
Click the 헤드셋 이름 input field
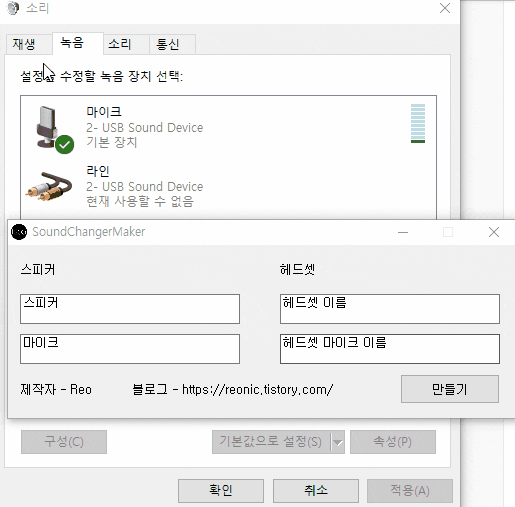[x=390, y=309]
